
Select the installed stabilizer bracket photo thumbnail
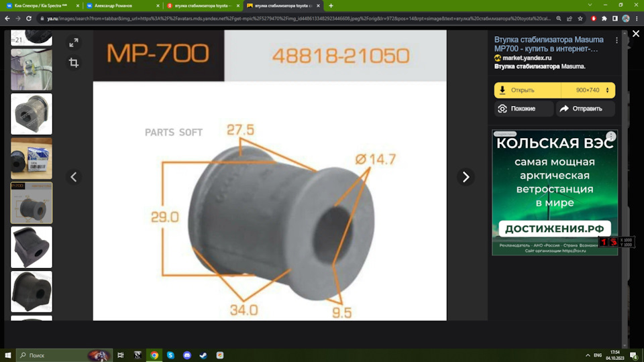pyautogui.click(x=32, y=69)
